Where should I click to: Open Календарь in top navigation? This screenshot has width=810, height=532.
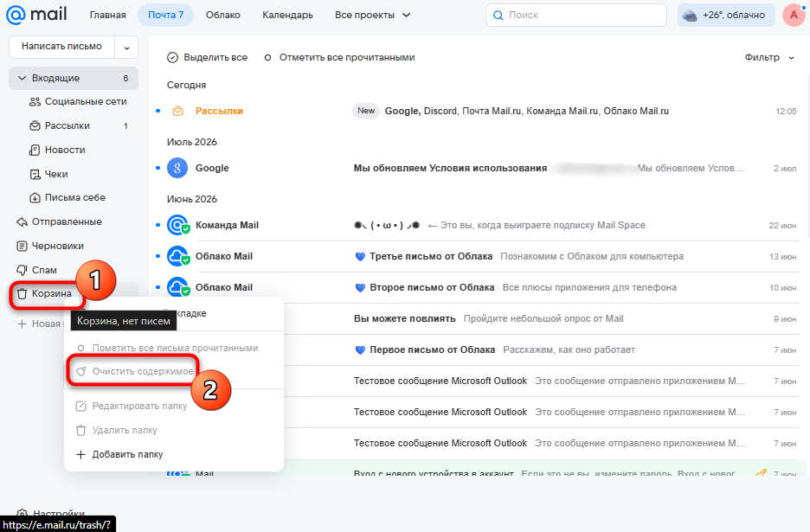[287, 15]
